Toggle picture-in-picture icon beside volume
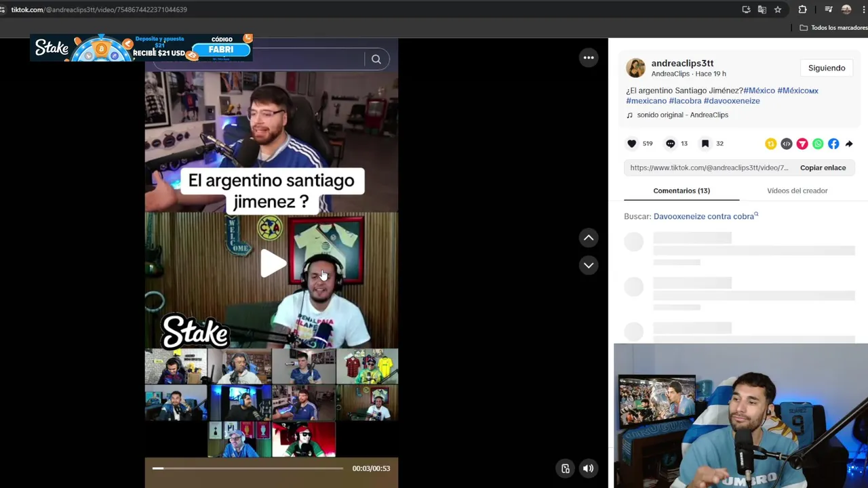 coord(565,468)
